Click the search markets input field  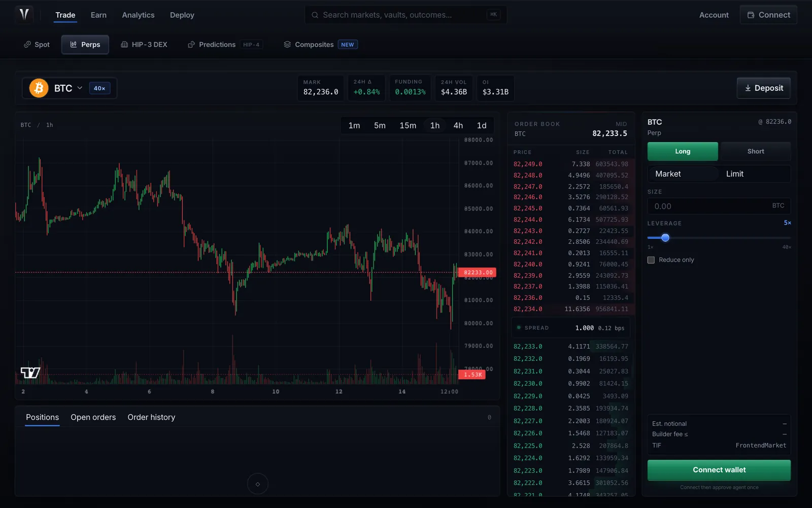(x=405, y=15)
